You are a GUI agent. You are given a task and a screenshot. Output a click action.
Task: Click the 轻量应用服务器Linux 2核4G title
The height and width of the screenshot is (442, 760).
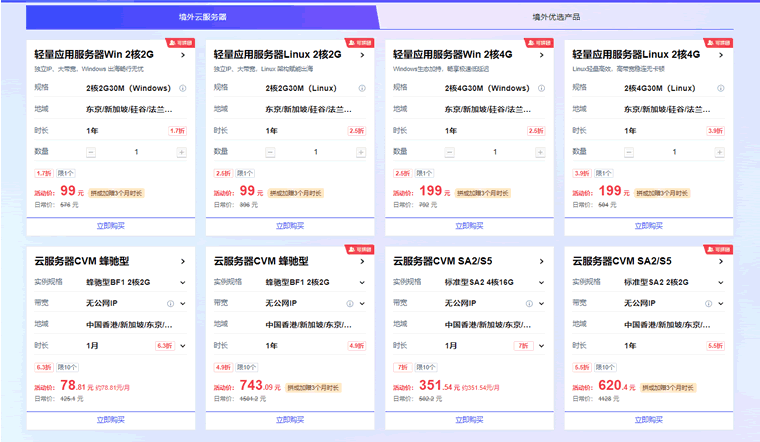(x=636, y=55)
